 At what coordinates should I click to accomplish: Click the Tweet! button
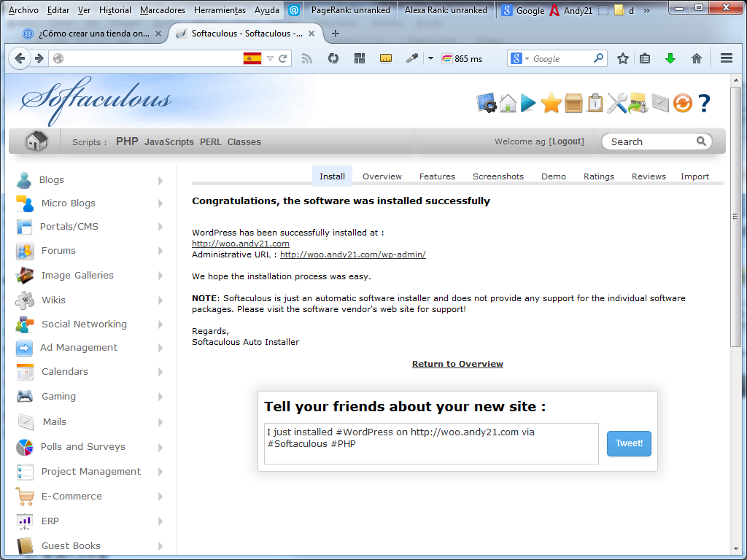[x=629, y=443]
